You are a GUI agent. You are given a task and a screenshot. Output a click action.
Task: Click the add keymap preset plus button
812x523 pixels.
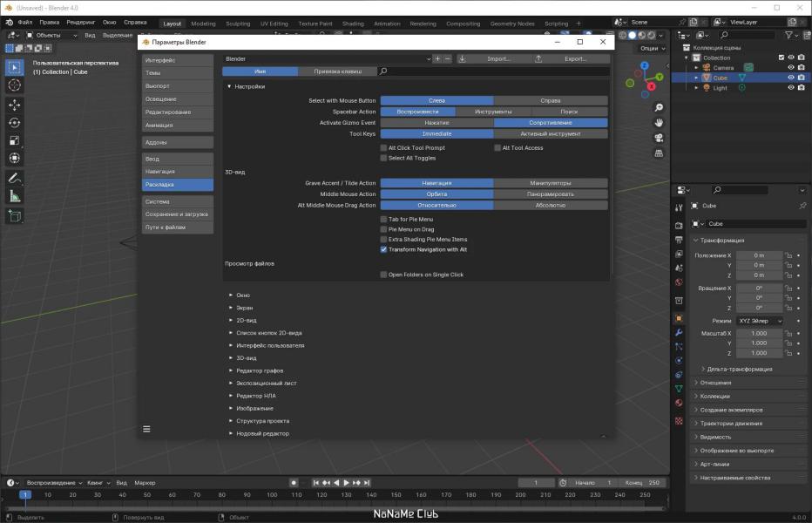pyautogui.click(x=437, y=58)
